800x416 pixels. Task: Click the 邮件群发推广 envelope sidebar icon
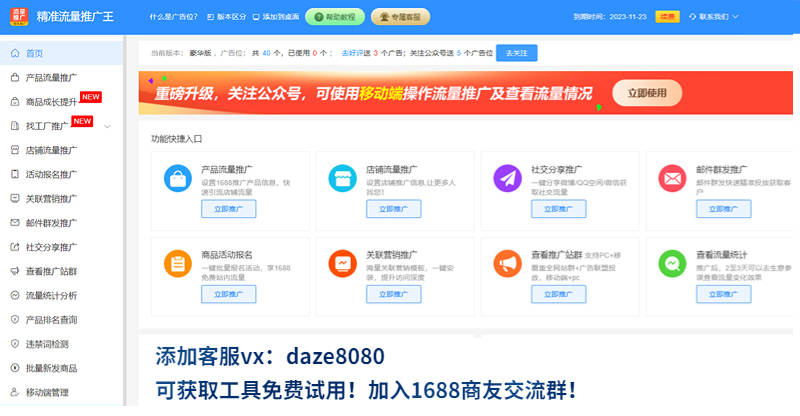pos(15,223)
